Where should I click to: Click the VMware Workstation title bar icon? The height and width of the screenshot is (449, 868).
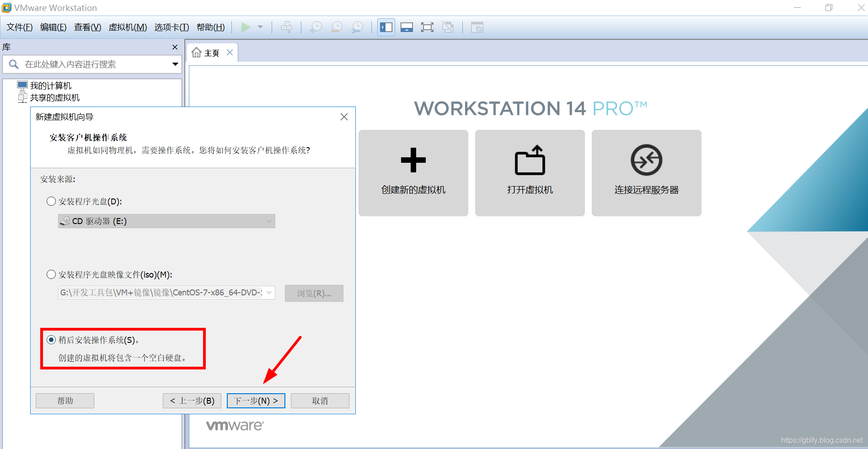point(6,8)
